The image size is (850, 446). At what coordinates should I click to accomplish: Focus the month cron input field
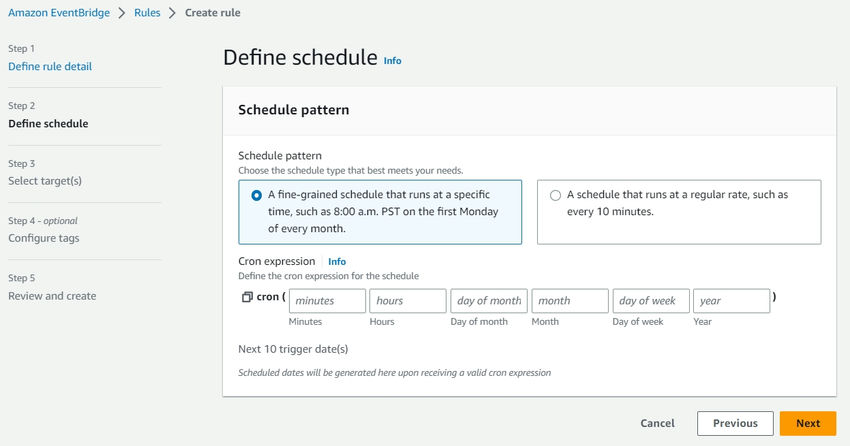pyautogui.click(x=570, y=301)
